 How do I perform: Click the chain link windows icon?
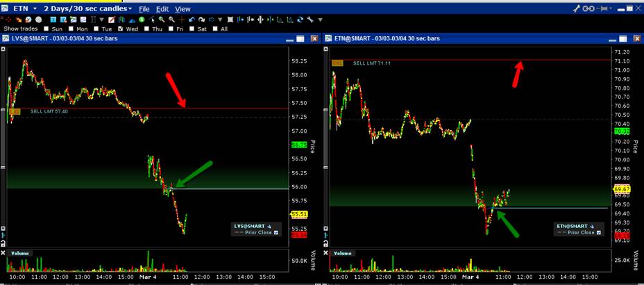pos(588,8)
